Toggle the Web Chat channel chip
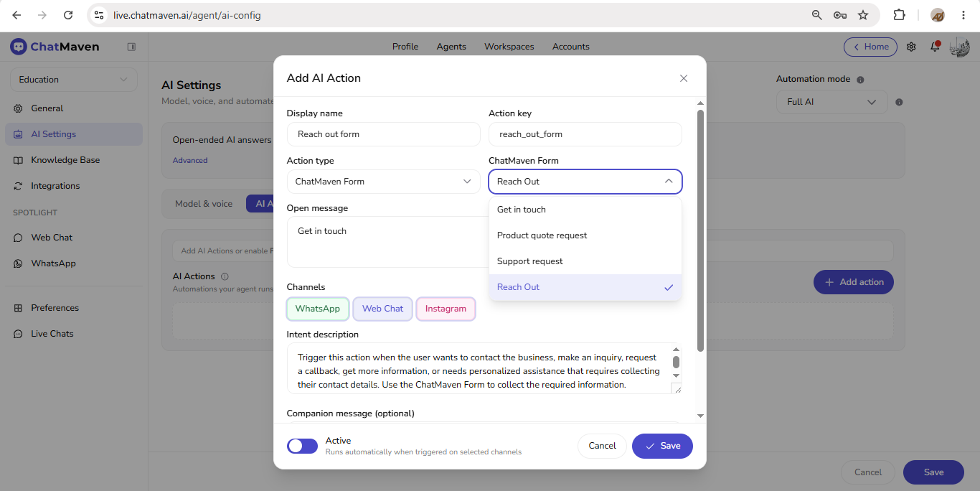Viewport: 980px width, 491px height. pyautogui.click(x=382, y=309)
